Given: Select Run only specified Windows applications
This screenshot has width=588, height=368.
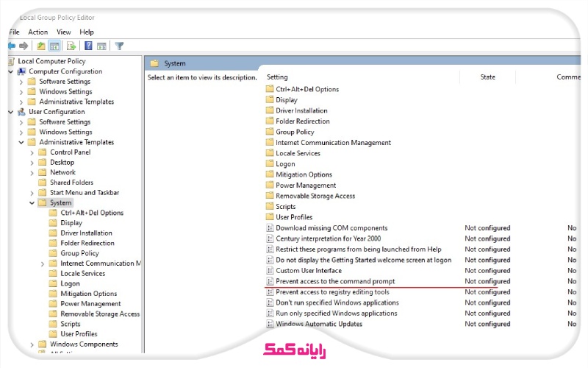Looking at the screenshot, I should click(x=337, y=314).
